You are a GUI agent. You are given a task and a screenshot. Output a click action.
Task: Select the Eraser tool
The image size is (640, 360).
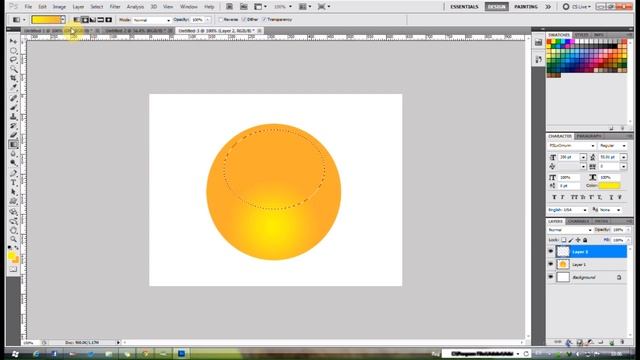point(13,135)
